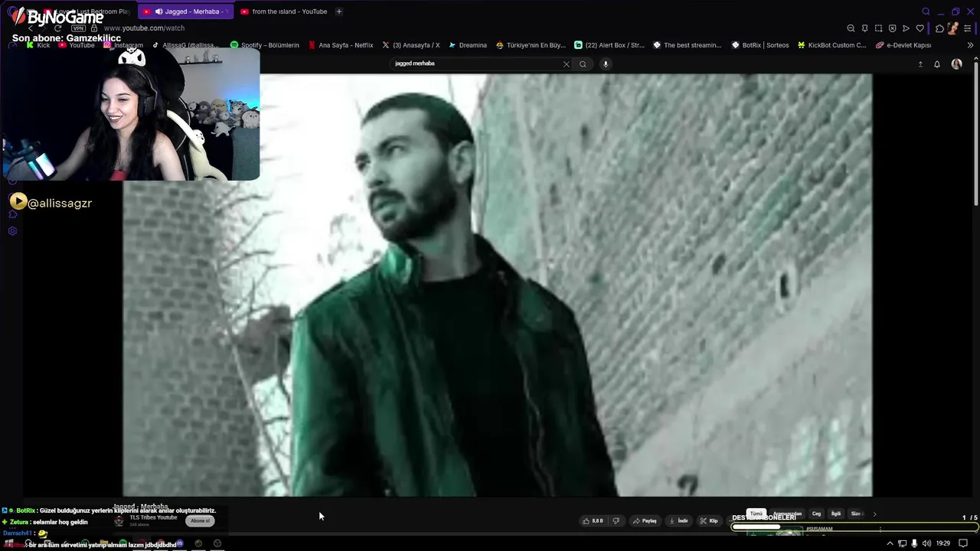Switch to 'from the island - YouTube' tab
This screenshot has width=980, height=551.
click(x=283, y=11)
